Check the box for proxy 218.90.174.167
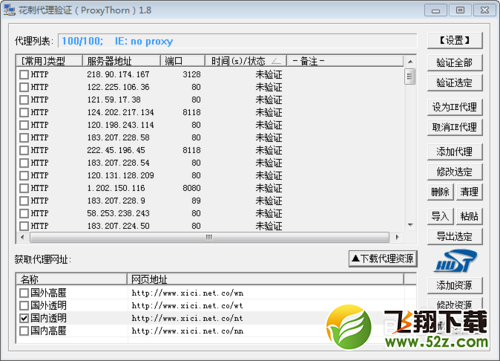 point(24,74)
